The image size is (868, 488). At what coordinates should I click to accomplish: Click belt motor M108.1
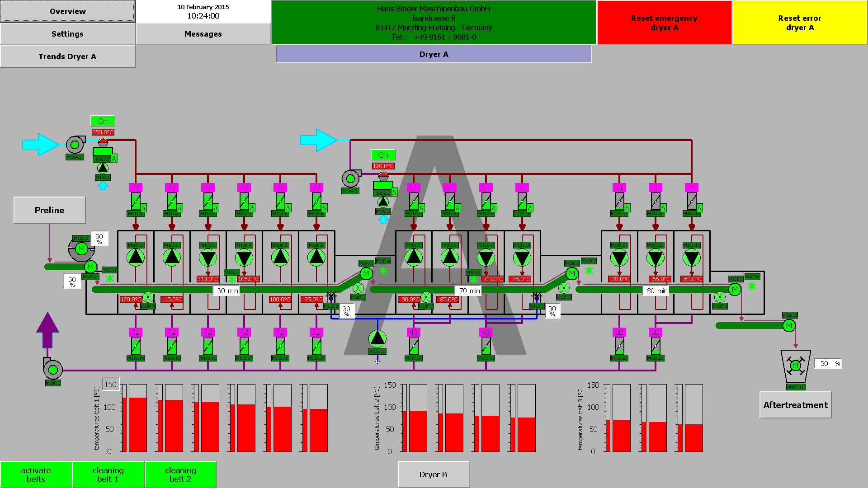click(x=366, y=273)
